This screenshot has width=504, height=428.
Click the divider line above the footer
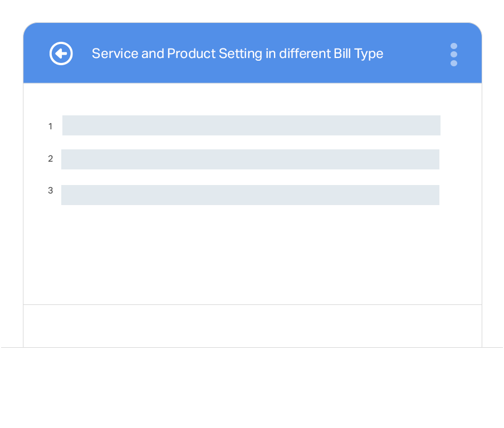pos(252,304)
